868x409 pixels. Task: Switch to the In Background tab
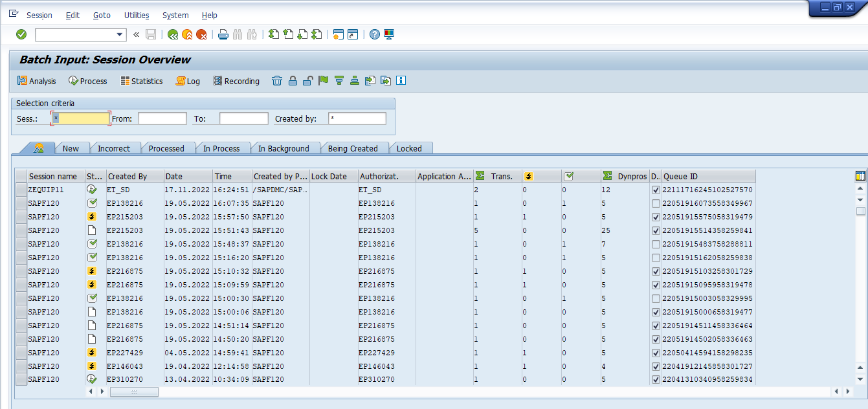pyautogui.click(x=284, y=148)
